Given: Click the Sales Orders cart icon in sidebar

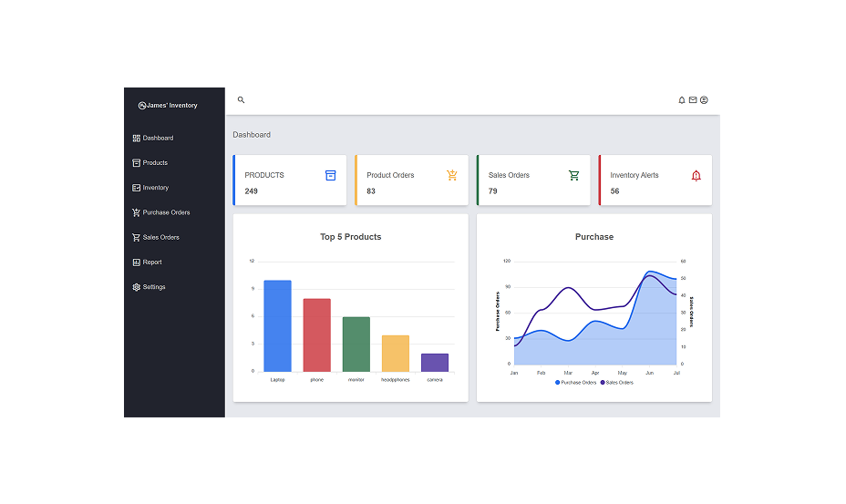Looking at the screenshot, I should (x=137, y=238).
